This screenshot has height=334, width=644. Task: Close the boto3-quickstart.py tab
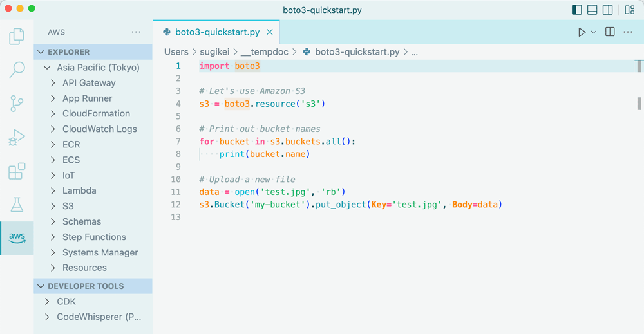(270, 32)
